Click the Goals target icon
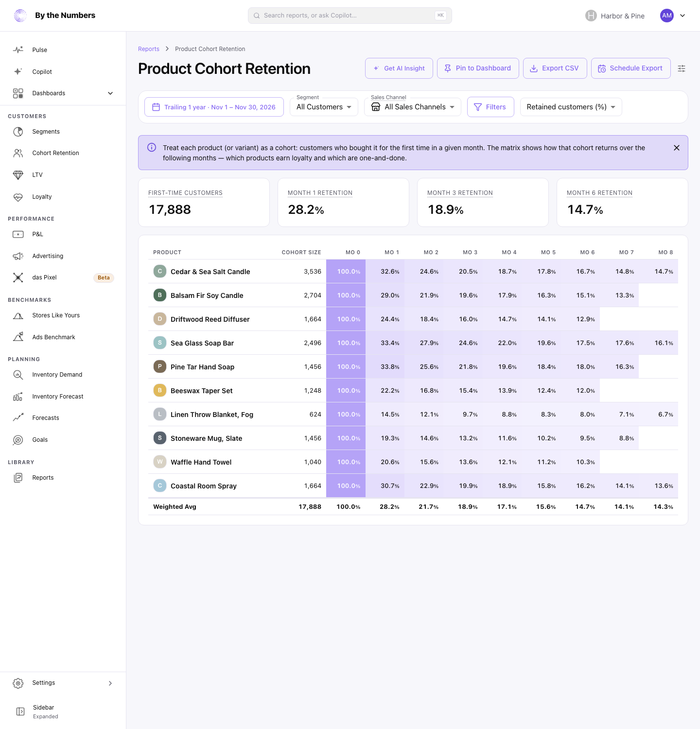Image resolution: width=700 pixels, height=729 pixels. (18, 440)
